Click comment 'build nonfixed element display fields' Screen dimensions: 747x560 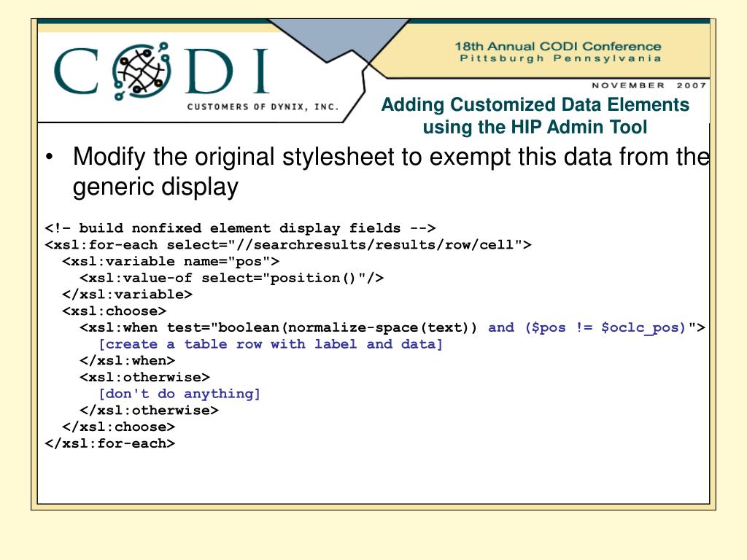click(x=239, y=228)
